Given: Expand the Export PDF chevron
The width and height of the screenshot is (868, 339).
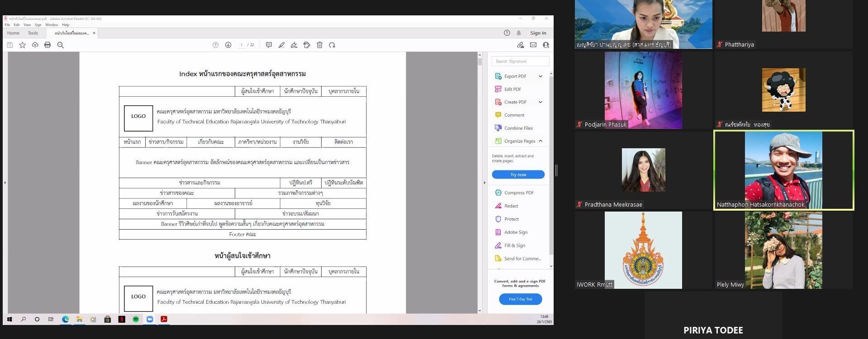Looking at the screenshot, I should (540, 76).
